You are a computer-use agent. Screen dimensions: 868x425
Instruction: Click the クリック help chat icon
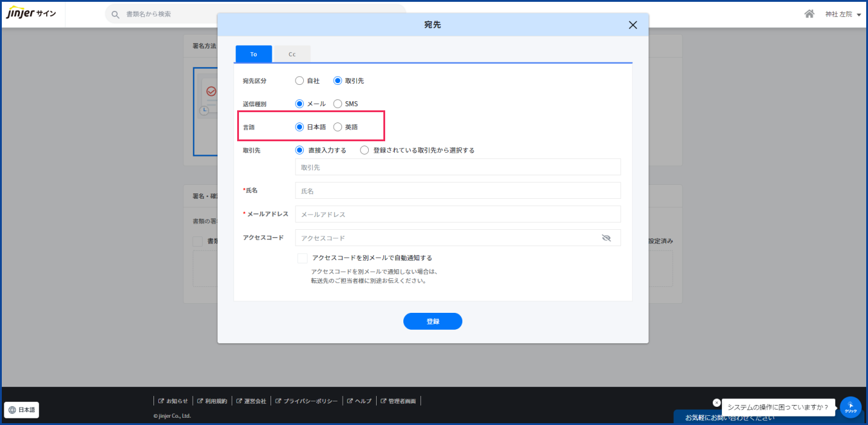[x=850, y=407]
